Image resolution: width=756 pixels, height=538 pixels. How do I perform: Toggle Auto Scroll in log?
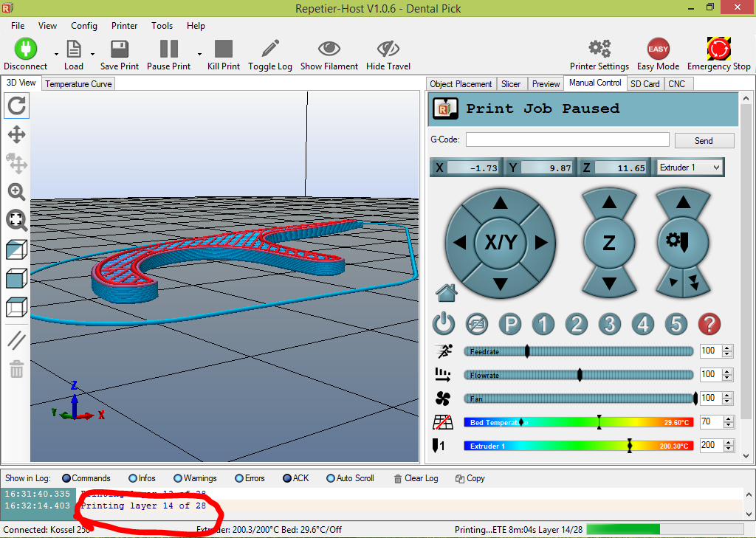[350, 478]
